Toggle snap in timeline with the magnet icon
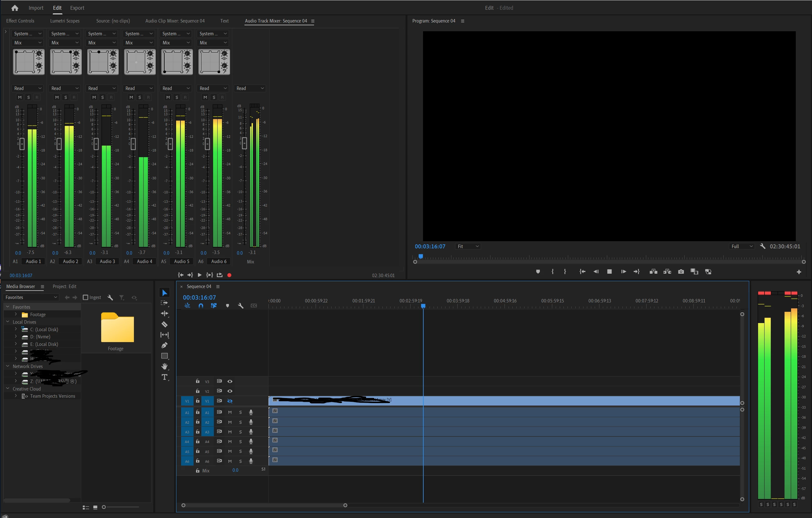The image size is (812, 518). click(201, 306)
